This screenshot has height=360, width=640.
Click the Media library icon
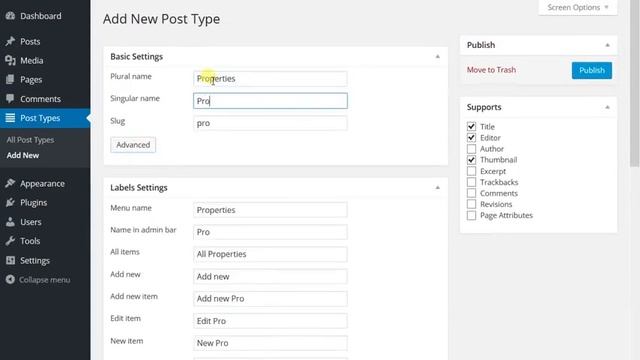tap(10, 60)
